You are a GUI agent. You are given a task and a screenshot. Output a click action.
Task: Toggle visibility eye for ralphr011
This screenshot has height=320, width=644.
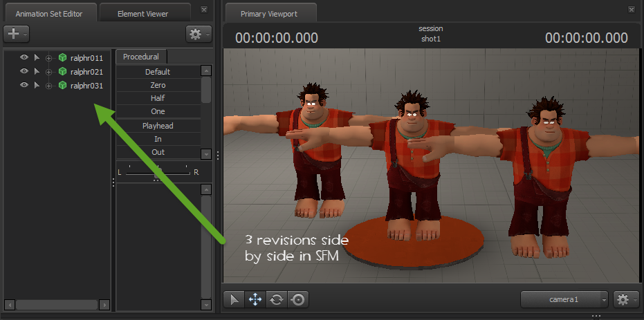tap(24, 57)
